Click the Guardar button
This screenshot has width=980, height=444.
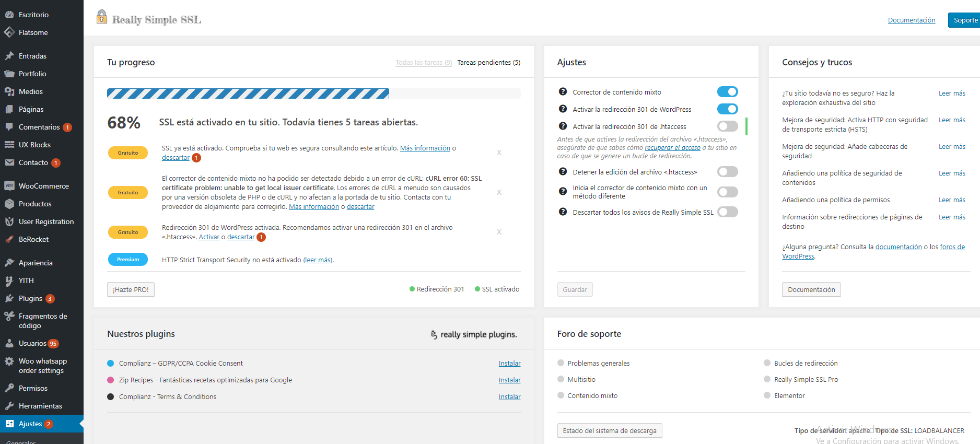[x=575, y=289]
